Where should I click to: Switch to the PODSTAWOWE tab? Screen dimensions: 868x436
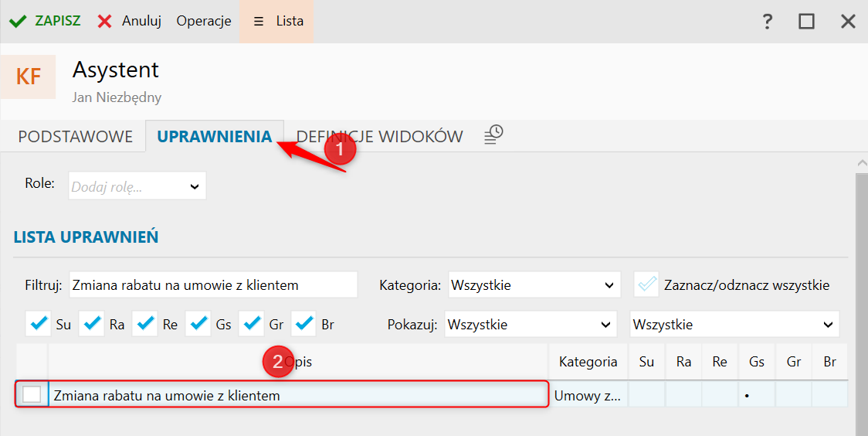click(75, 136)
